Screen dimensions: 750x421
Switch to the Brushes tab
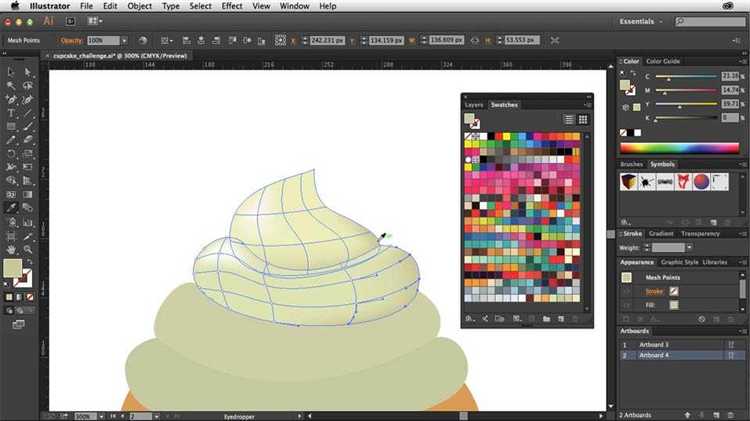tap(631, 164)
